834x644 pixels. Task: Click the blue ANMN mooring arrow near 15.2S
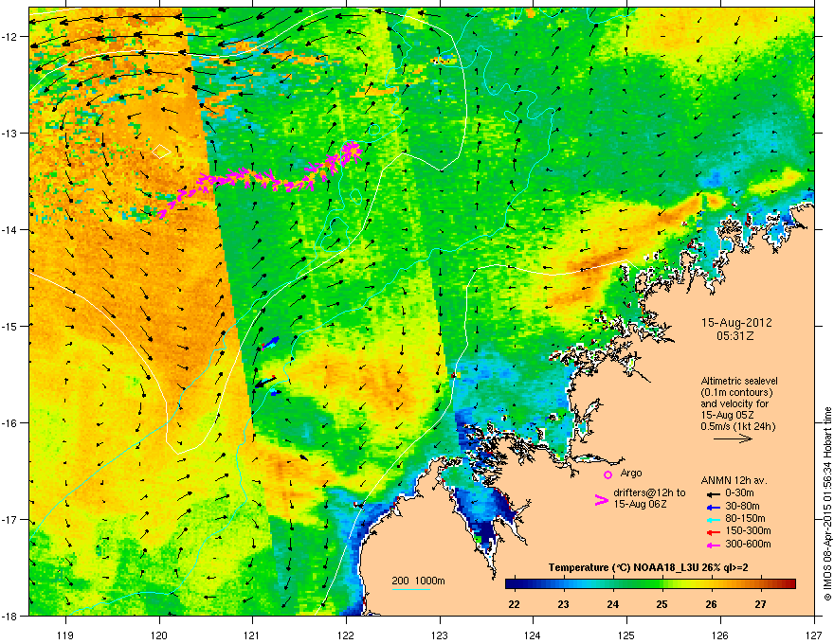[270, 343]
